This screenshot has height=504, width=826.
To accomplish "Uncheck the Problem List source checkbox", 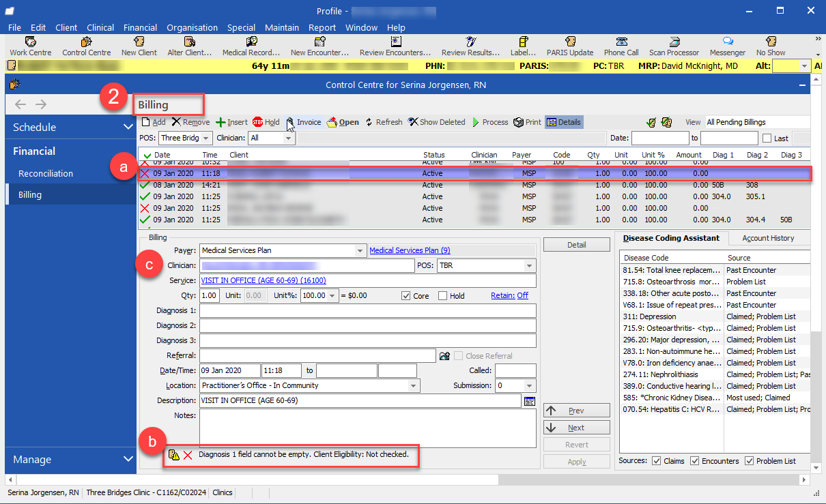I will [750, 461].
